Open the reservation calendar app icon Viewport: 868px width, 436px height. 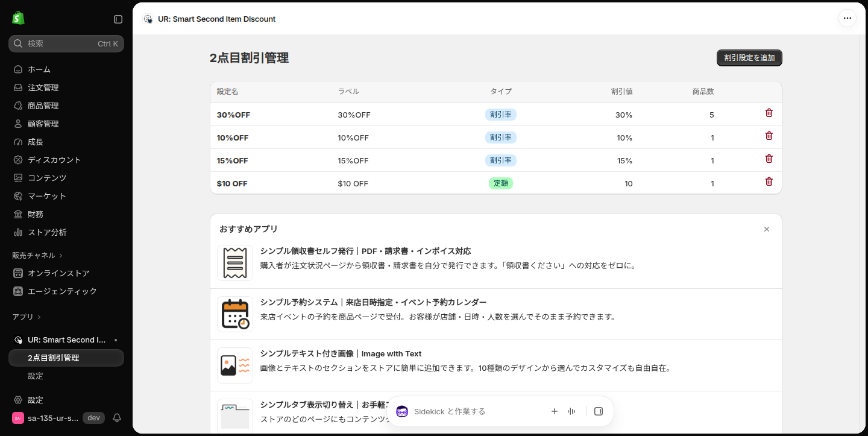pos(235,314)
